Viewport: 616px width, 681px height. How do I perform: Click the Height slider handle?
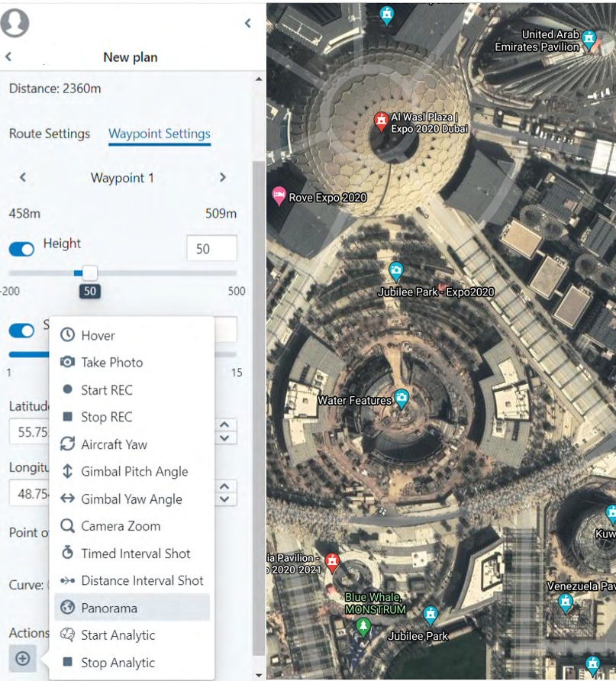point(90,273)
